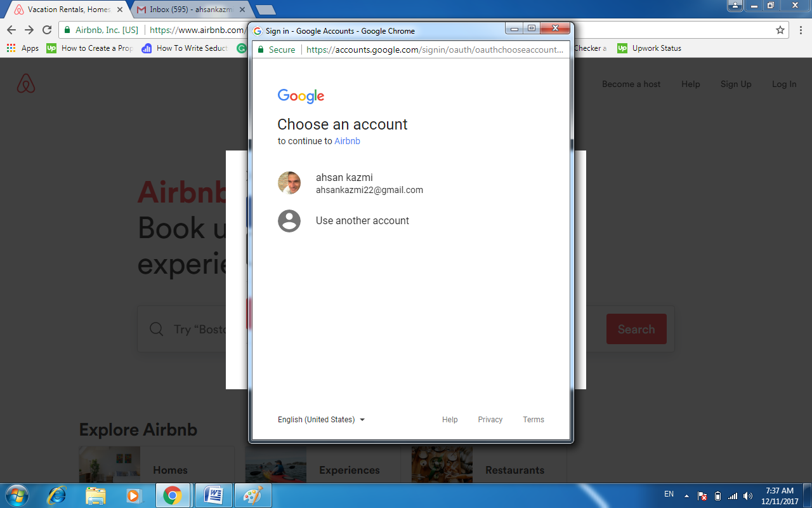The width and height of the screenshot is (812, 508).
Task: Launch Internet Explorer from taskbar
Action: 57,495
